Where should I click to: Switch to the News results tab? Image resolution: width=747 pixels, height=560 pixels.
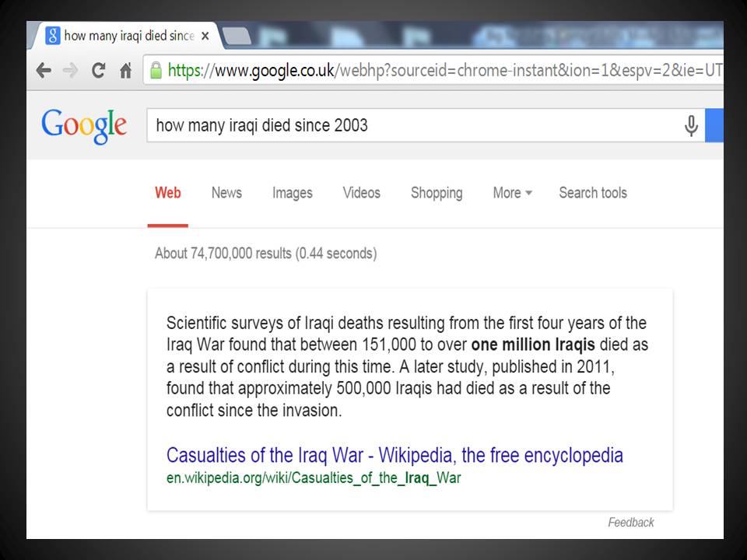point(226,193)
